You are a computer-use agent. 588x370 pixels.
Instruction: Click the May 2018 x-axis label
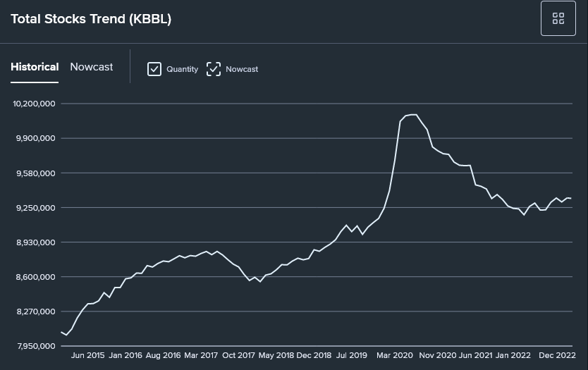click(x=276, y=355)
